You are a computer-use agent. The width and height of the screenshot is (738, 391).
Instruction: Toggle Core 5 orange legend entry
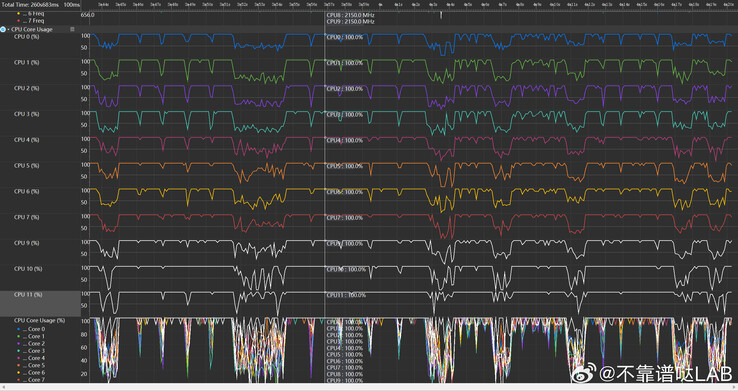[31, 365]
